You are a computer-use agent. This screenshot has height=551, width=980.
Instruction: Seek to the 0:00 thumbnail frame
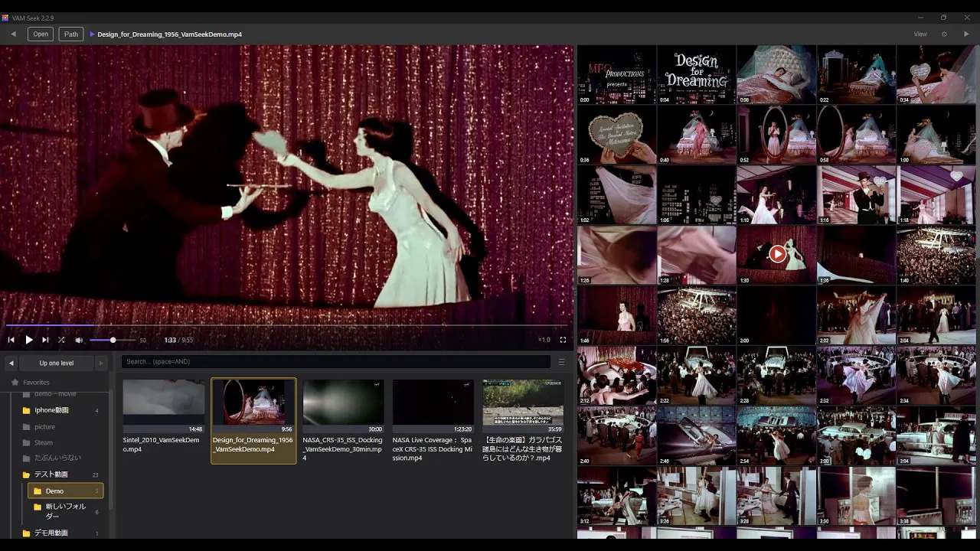tap(616, 74)
